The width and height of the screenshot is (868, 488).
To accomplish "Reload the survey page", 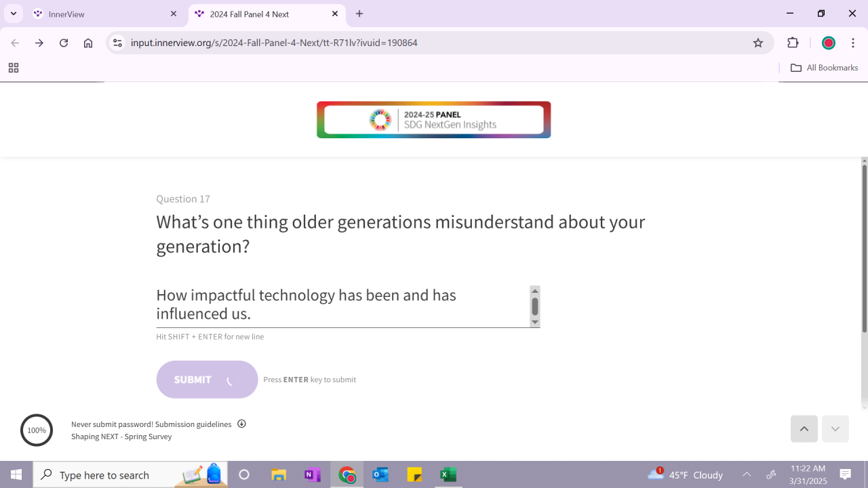I will (x=64, y=43).
